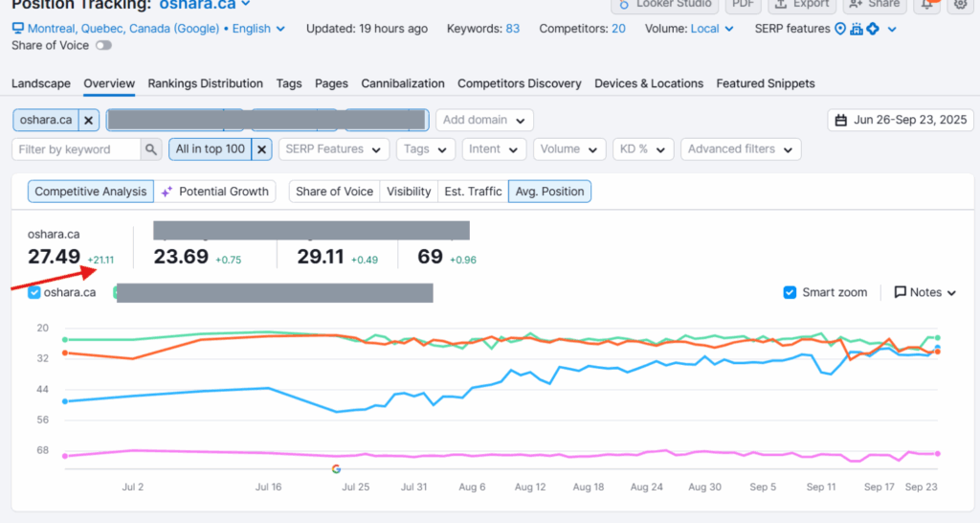Uncheck the Smart zoom checkbox
Viewport: 980px width, 523px height.
790,292
